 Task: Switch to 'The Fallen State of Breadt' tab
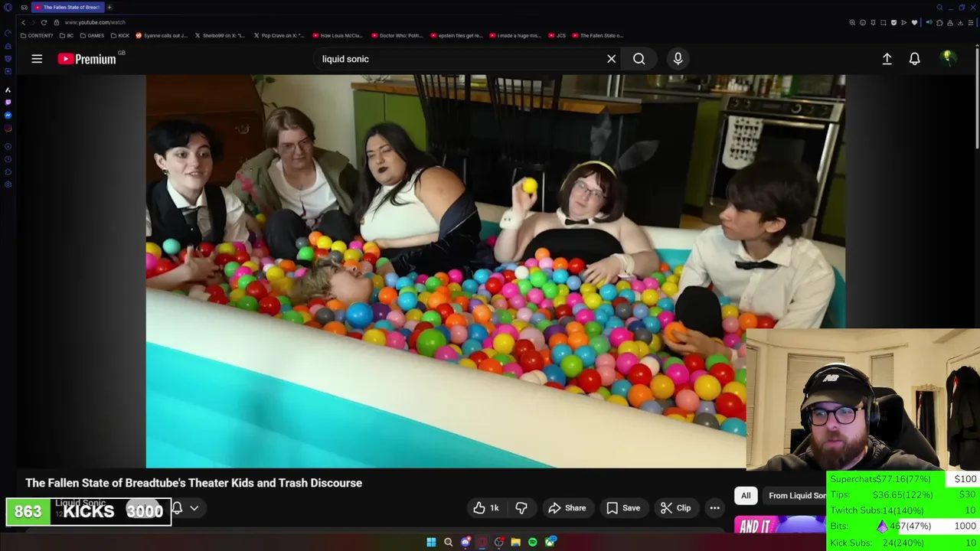coord(67,7)
